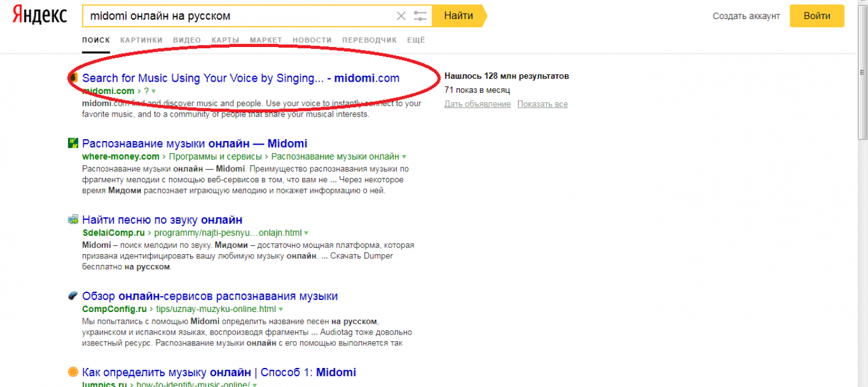Open the tips/uznay-muzyku-online.html path link
This screenshot has width=868, height=387.
click(216, 309)
